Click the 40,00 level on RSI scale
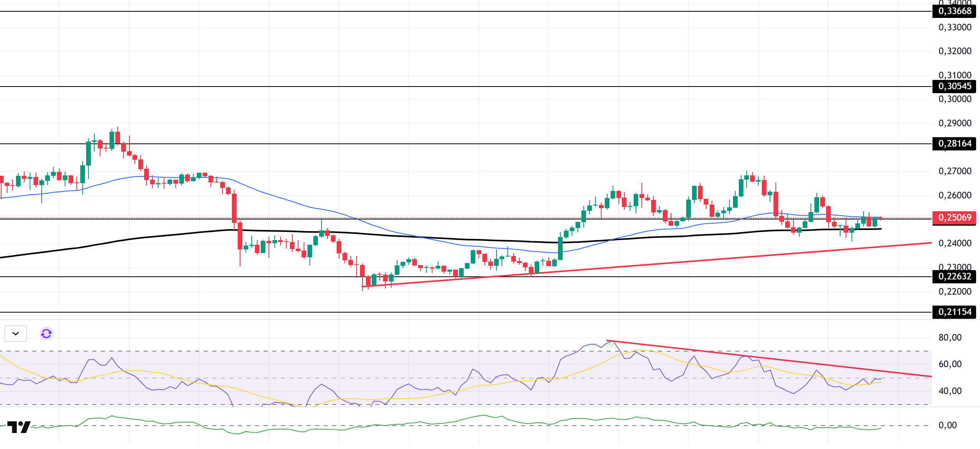 pyautogui.click(x=950, y=391)
